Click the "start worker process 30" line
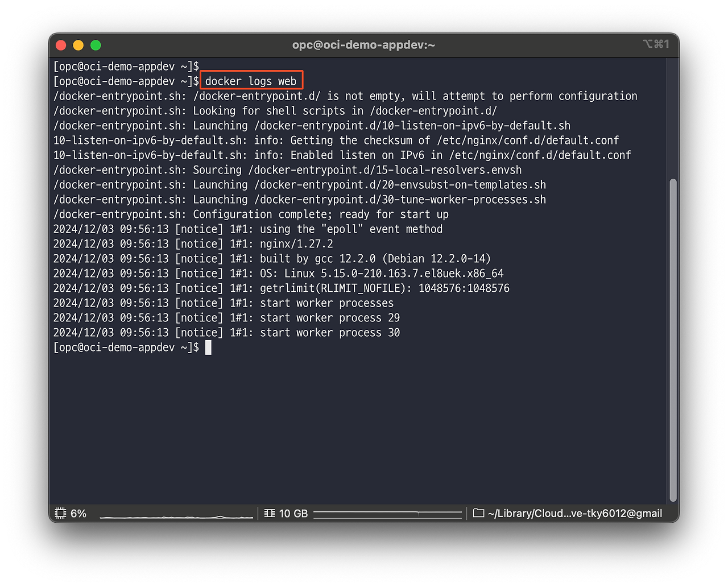The image size is (728, 587). [x=226, y=333]
